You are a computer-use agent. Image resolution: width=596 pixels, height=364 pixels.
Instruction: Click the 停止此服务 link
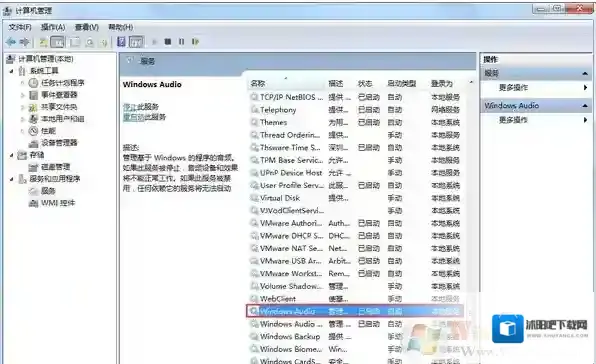[141, 107]
